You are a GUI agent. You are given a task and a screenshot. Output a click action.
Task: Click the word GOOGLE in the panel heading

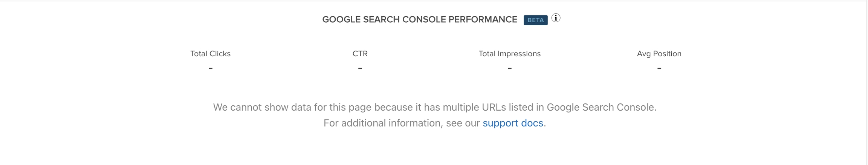point(341,20)
